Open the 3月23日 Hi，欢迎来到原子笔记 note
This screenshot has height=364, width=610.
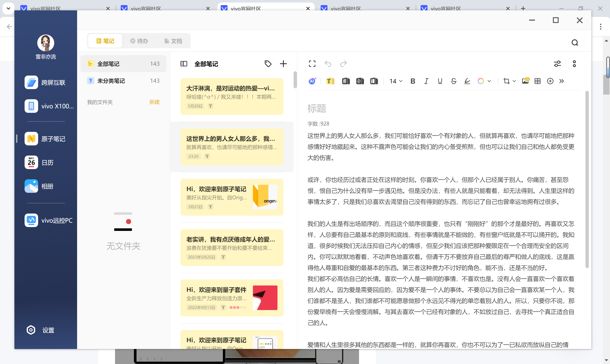[232, 197]
